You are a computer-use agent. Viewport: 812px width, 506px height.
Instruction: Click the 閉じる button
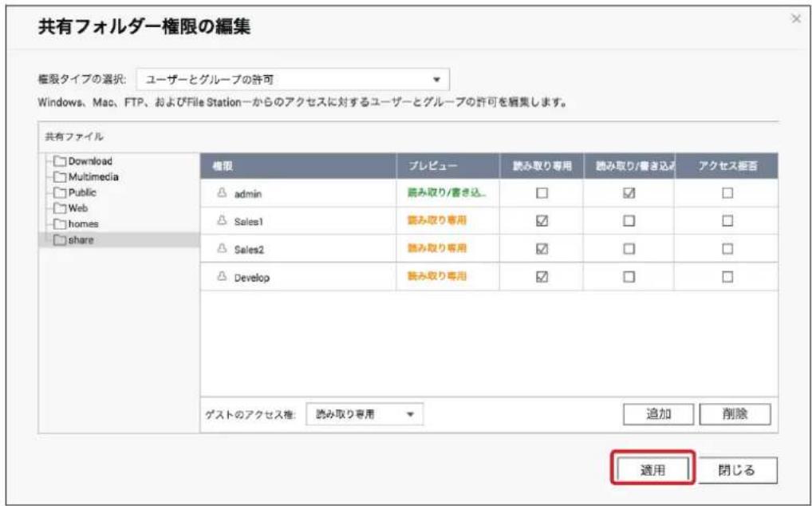[737, 470]
